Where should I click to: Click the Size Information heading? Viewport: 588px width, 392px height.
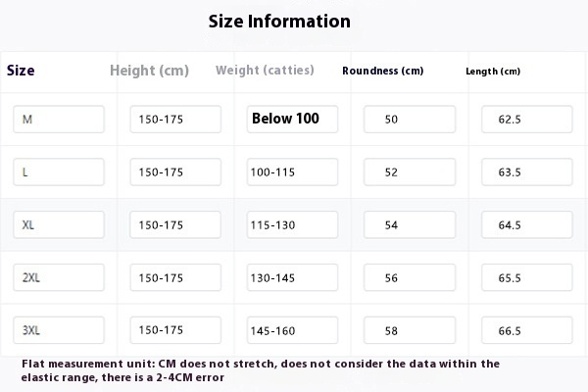click(279, 21)
